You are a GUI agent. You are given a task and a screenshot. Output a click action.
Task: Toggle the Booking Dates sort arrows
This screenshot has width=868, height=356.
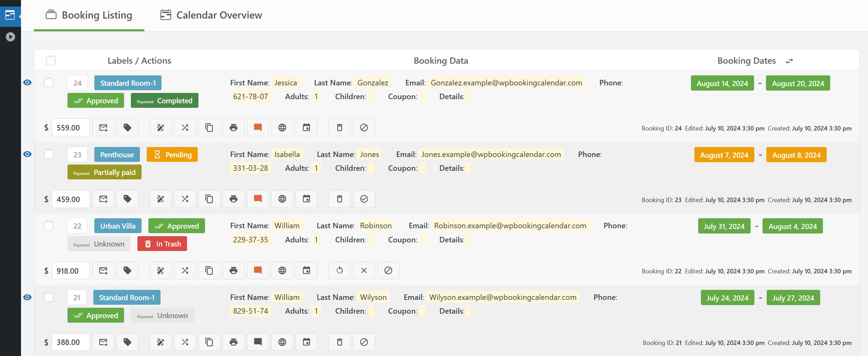point(789,61)
